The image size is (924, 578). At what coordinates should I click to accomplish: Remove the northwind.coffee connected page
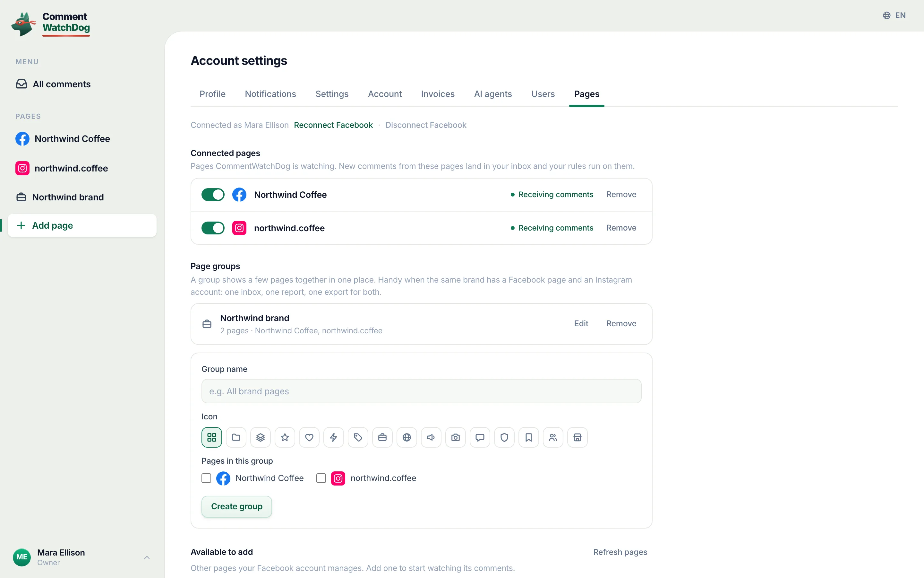coord(621,228)
